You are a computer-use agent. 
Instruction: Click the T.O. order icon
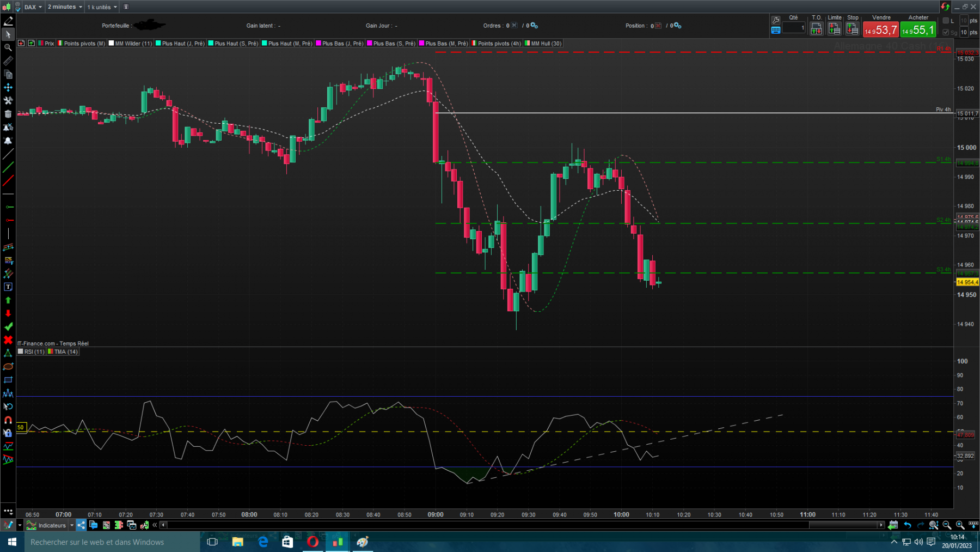[x=816, y=29]
